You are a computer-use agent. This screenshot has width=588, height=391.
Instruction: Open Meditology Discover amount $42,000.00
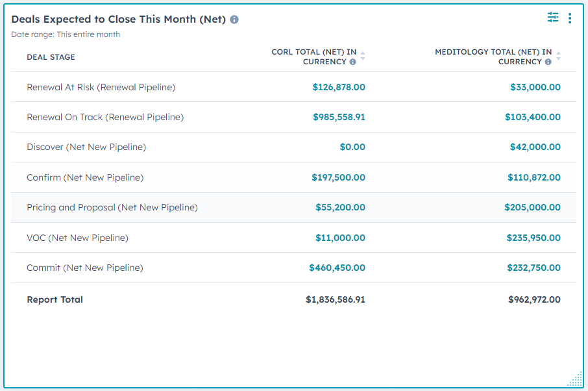(535, 147)
